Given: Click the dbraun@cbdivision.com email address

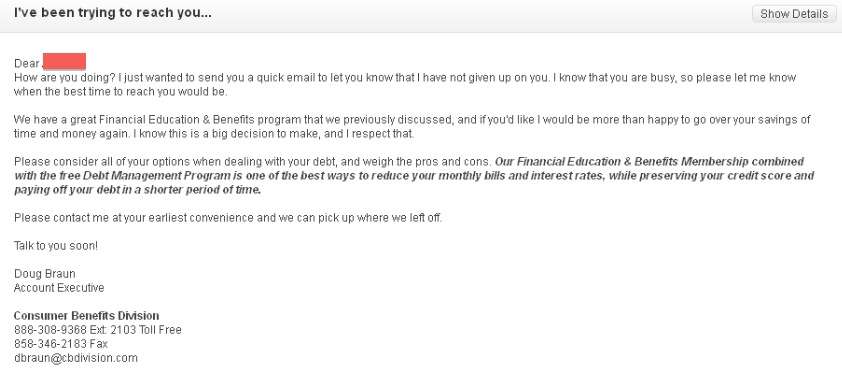Looking at the screenshot, I should 76,358.
